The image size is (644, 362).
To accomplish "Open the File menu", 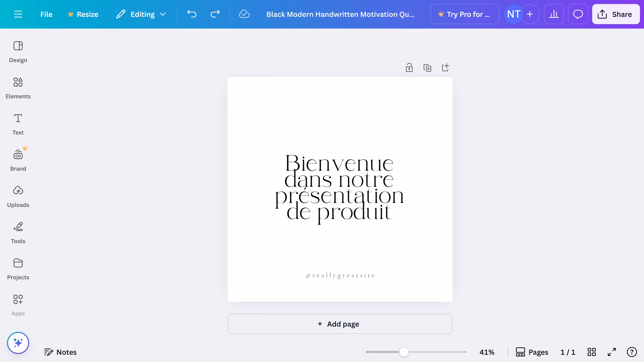I will (x=46, y=14).
